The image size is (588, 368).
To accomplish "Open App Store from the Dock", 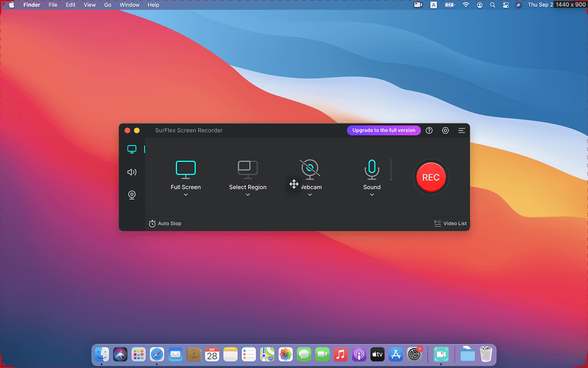I will point(396,354).
